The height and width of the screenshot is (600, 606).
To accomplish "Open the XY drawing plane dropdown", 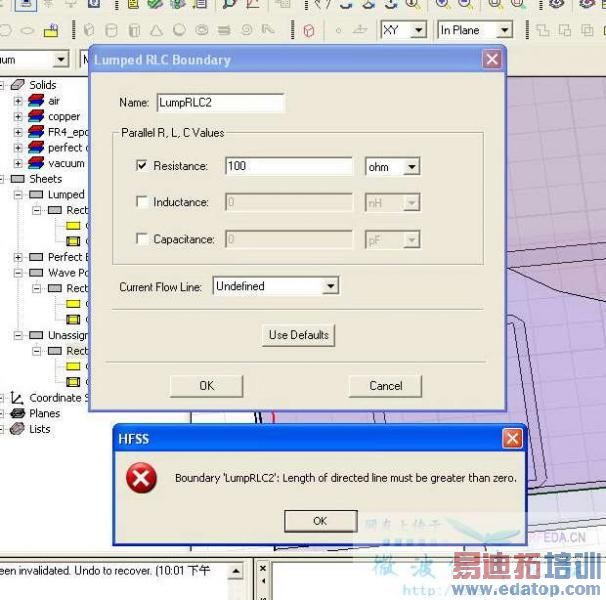I will tap(419, 30).
